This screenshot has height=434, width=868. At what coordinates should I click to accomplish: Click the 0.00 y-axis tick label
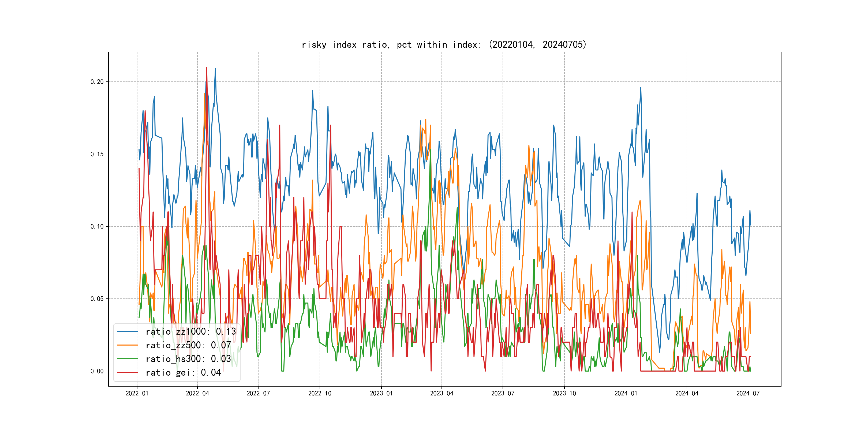tap(97, 371)
